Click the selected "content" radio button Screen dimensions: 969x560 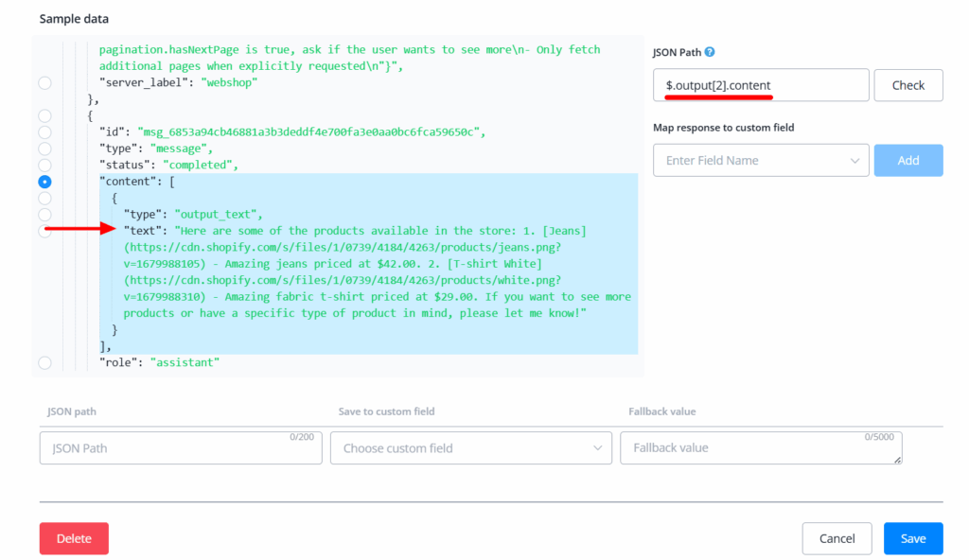click(44, 182)
